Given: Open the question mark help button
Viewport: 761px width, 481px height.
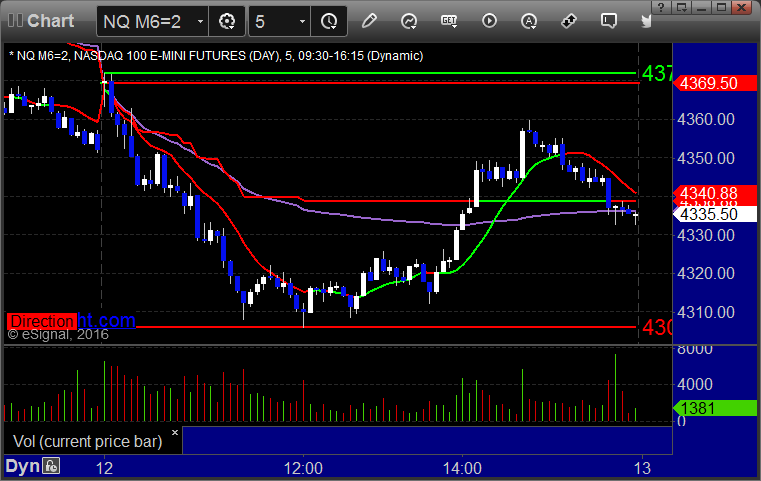Looking at the screenshot, I should [x=661, y=7].
